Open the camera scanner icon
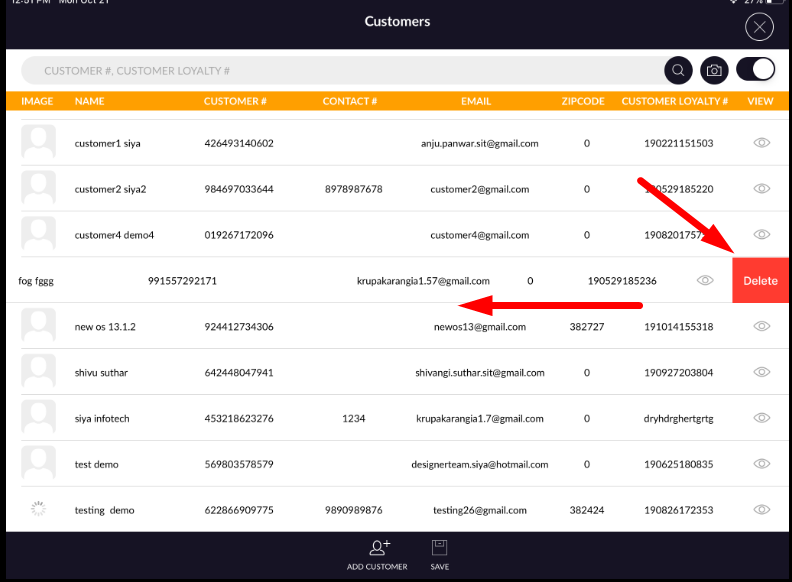The image size is (792, 582). click(x=714, y=70)
